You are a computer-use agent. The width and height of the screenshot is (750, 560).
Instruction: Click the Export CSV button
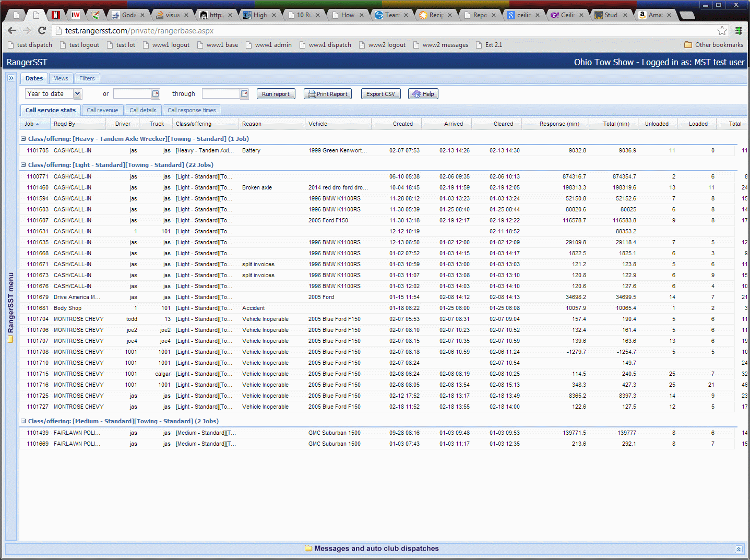[x=380, y=94]
